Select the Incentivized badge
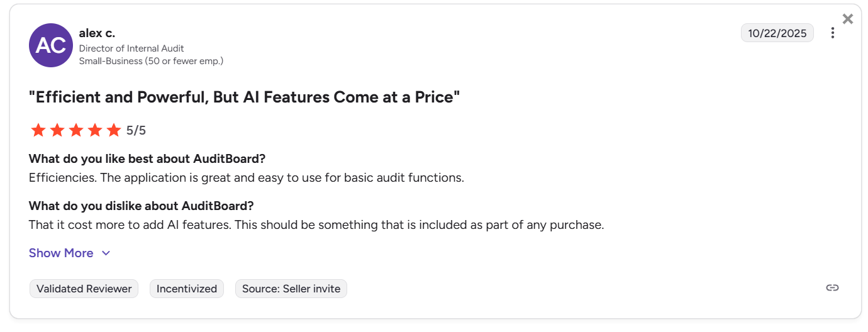The width and height of the screenshot is (868, 332). [x=186, y=289]
